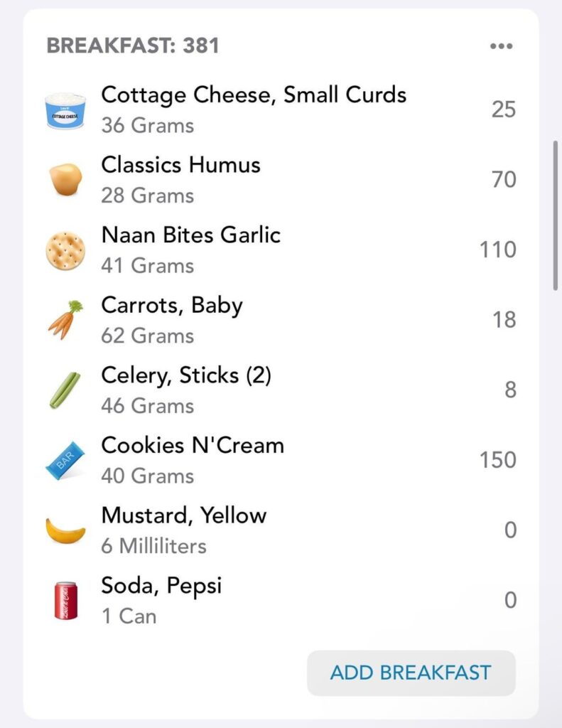
Task: Click the baby carrots icon
Action: click(65, 320)
